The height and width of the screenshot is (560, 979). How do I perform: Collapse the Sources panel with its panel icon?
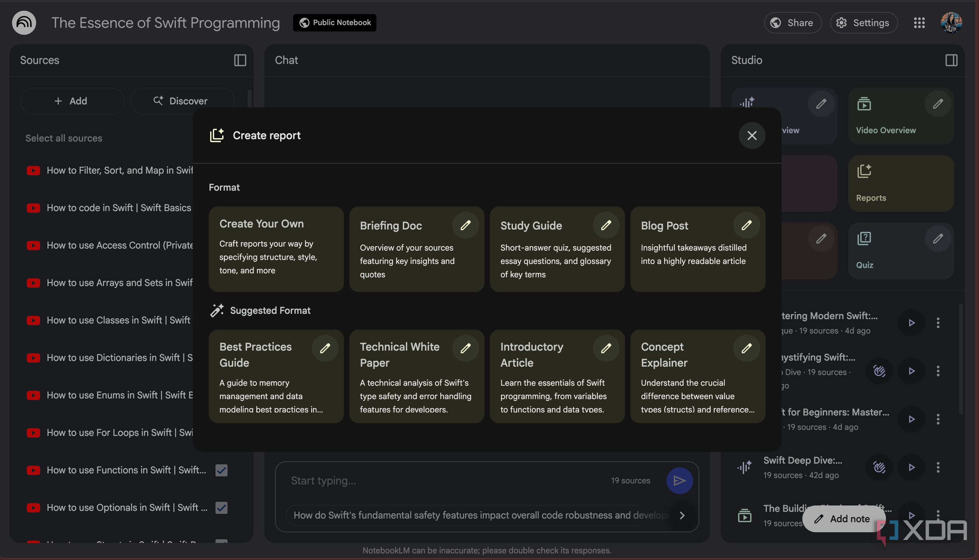point(240,60)
